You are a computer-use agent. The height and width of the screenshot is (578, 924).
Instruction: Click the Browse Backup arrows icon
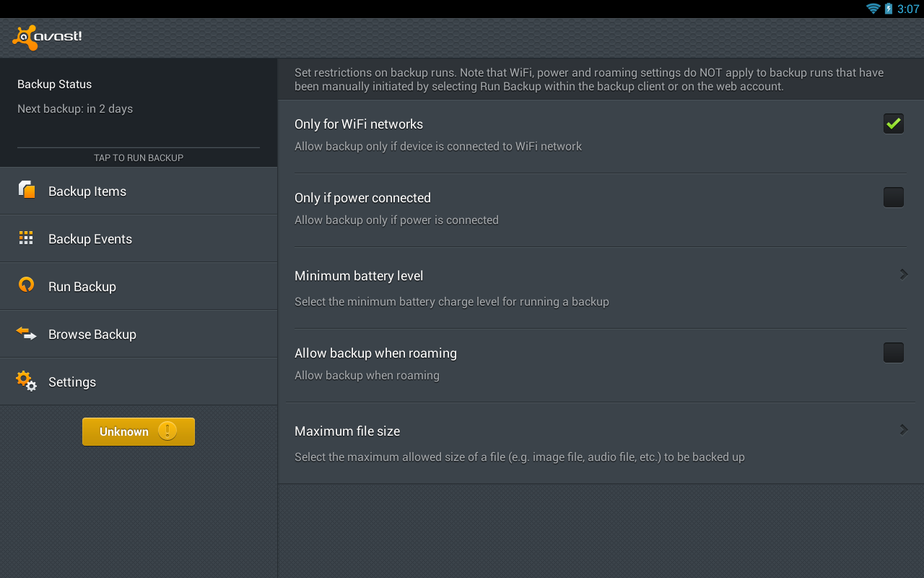(26, 333)
